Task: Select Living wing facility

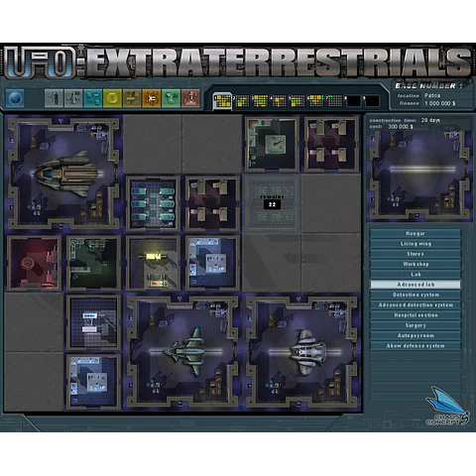Action: (x=416, y=244)
